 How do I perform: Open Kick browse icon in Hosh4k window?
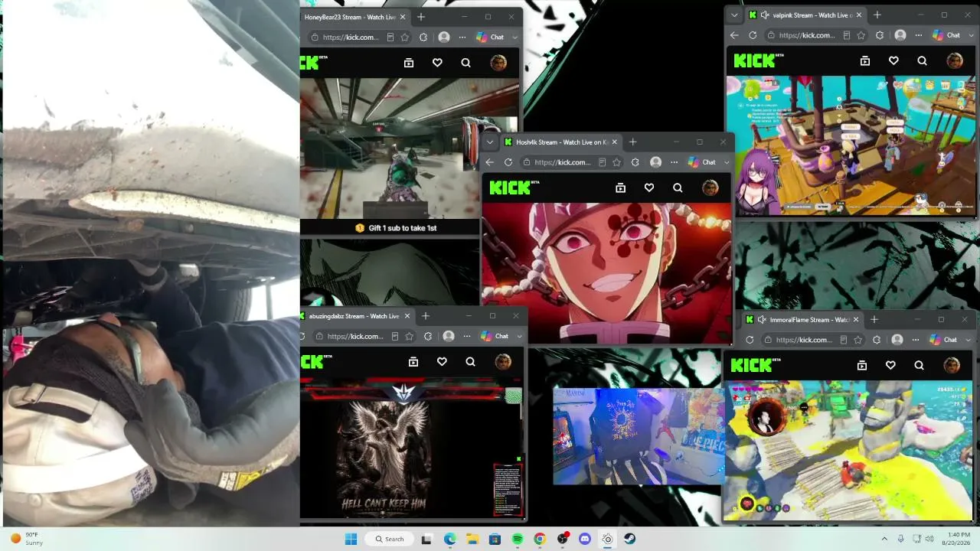coord(621,187)
